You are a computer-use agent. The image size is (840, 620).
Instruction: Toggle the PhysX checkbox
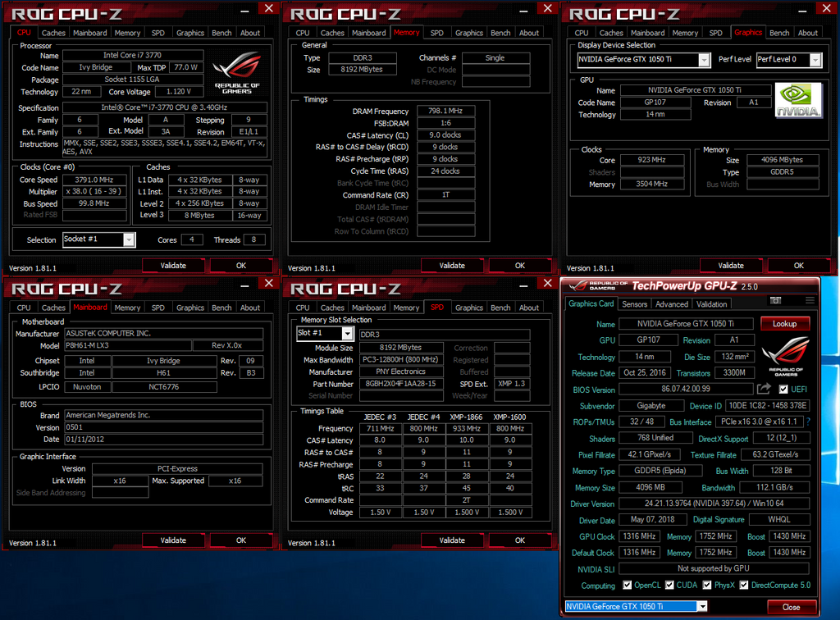tap(707, 586)
